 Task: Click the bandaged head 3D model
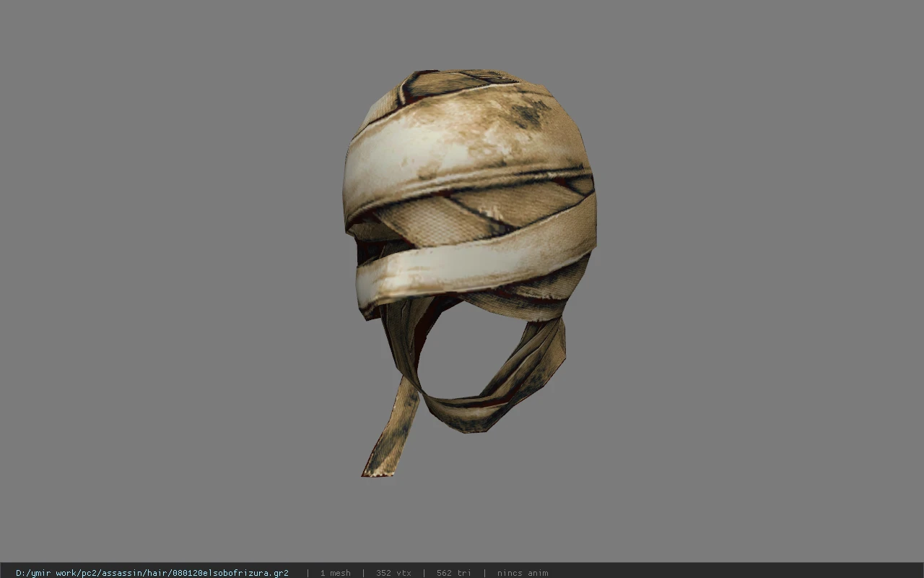coord(469,272)
